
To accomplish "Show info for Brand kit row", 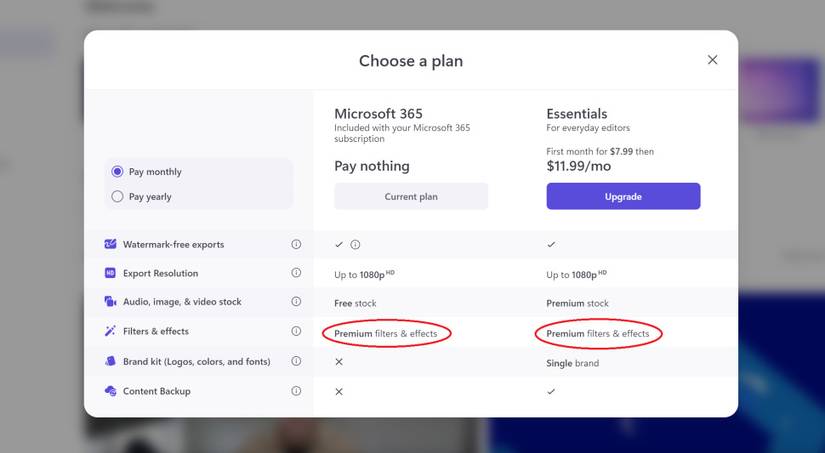I will (x=296, y=361).
